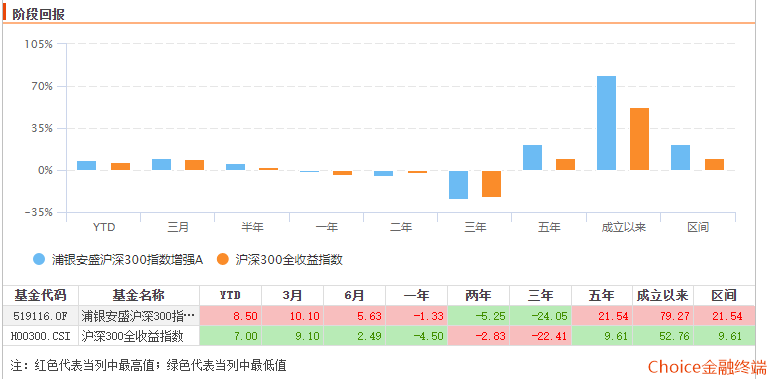This screenshot has width=770, height=379.
Task: Select the blue YTD bar
Action: click(86, 165)
